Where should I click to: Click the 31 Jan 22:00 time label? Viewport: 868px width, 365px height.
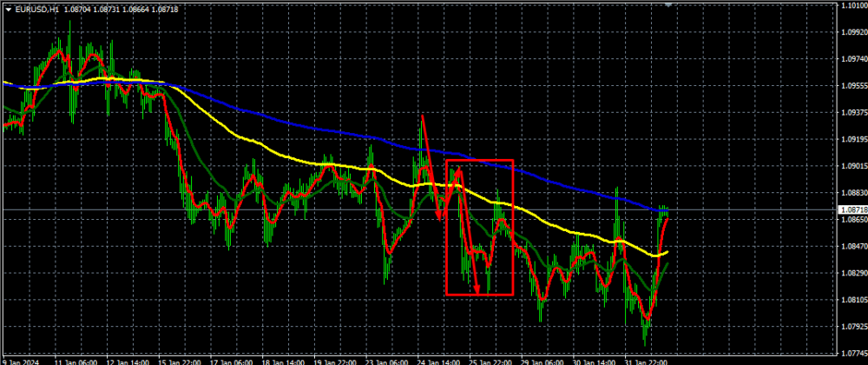647,362
